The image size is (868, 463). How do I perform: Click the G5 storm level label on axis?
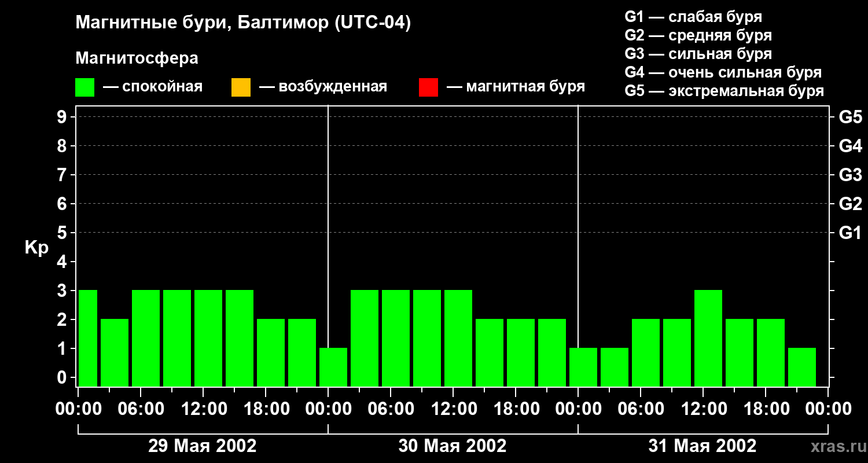pyautogui.click(x=850, y=117)
